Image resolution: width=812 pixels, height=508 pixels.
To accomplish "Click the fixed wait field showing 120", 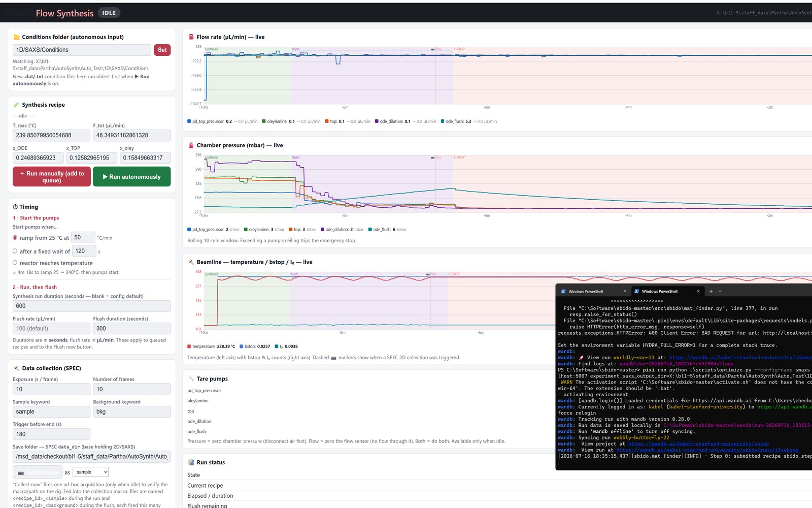I will point(84,251).
